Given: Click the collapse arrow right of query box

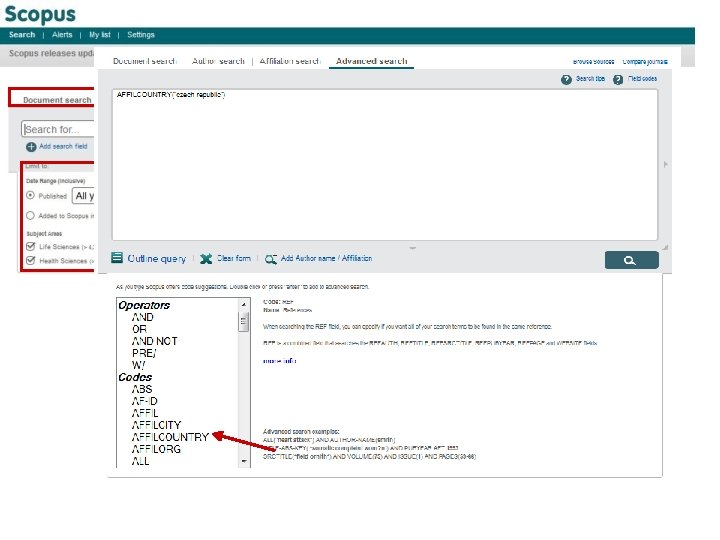Looking at the screenshot, I should (665, 164).
